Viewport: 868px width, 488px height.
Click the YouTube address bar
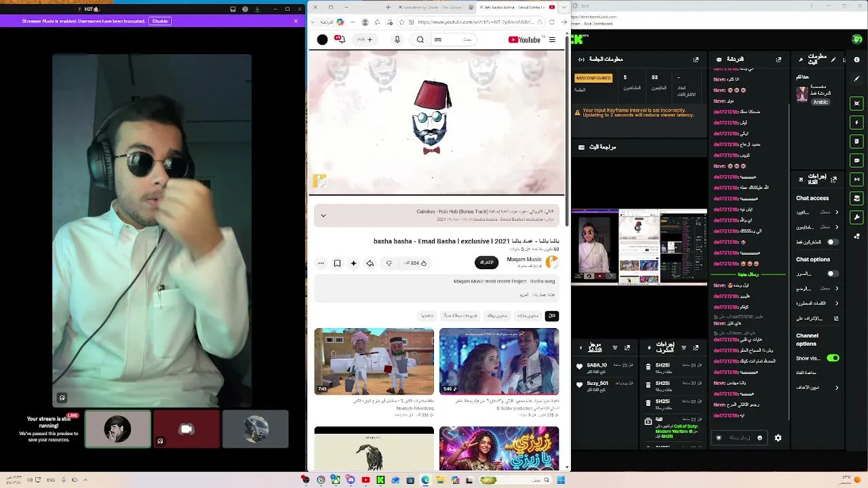[x=478, y=22]
